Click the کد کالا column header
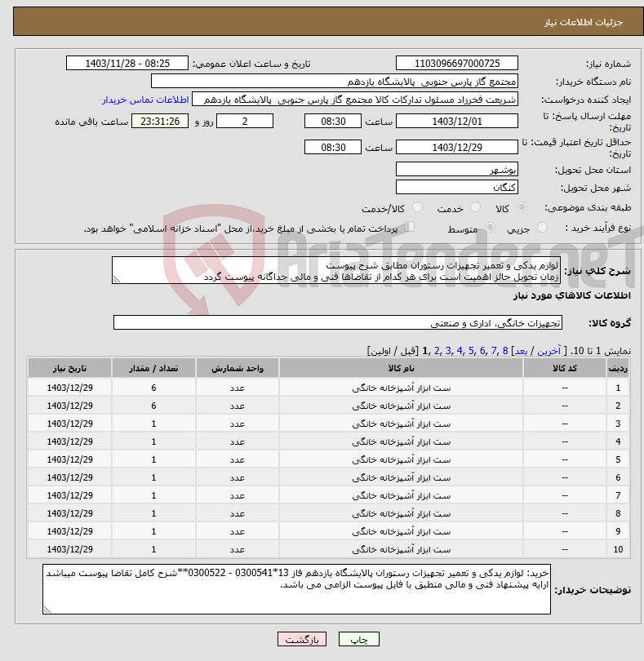This screenshot has height=661, width=644. pos(565,368)
